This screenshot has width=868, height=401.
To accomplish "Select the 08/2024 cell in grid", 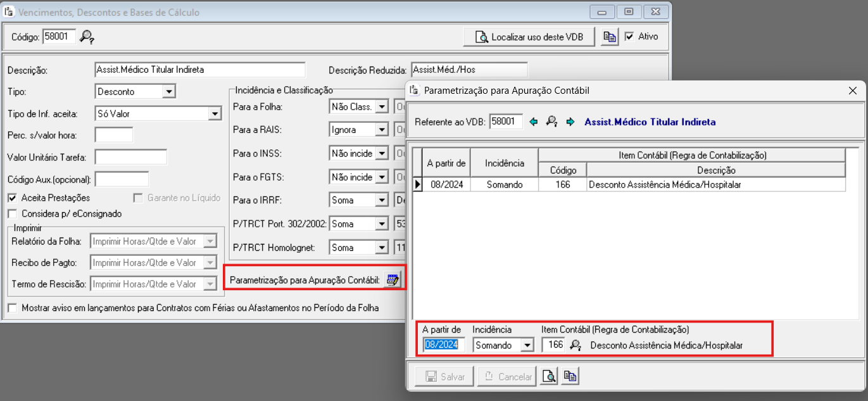I will 446,184.
